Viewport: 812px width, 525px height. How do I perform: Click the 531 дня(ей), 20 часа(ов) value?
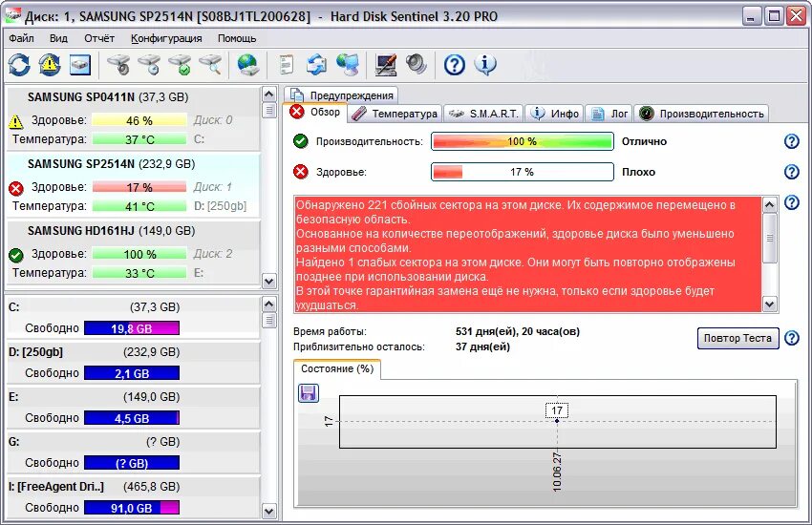[518, 331]
